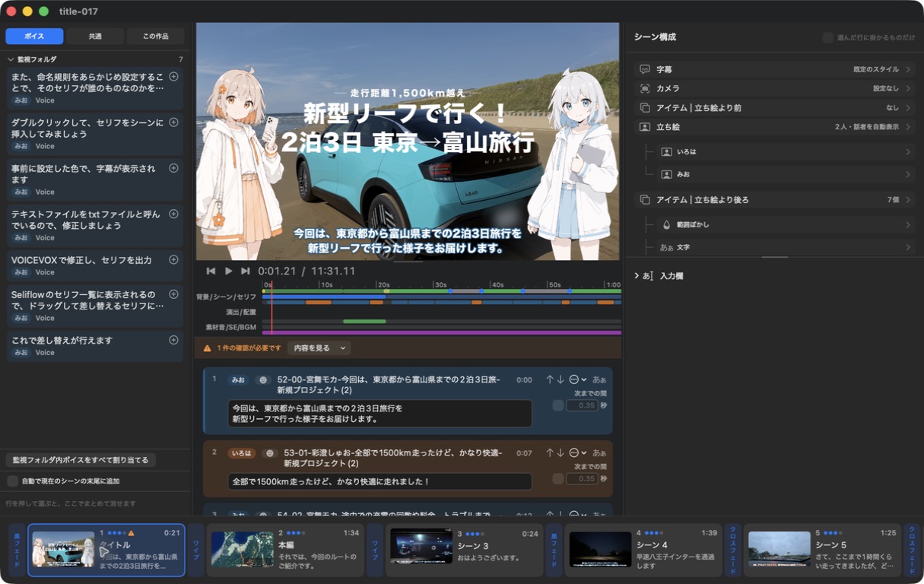Open the expression face icon on line 1
924x584 pixels.
click(262, 379)
